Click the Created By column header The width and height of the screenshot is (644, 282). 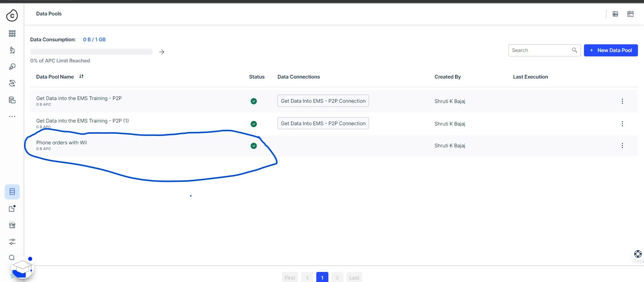[x=447, y=77]
